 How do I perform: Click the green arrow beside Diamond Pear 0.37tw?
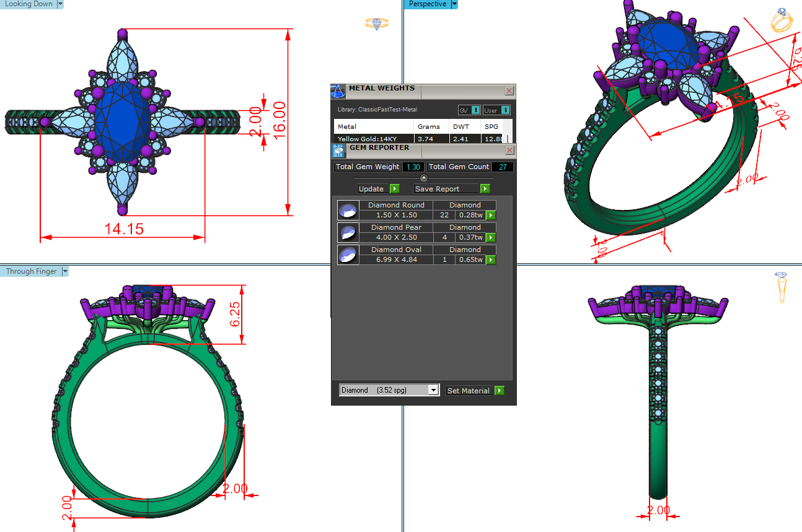(491, 238)
